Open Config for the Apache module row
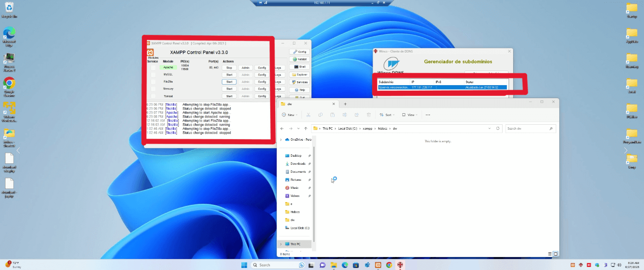The width and height of the screenshot is (644, 270). 262,68
